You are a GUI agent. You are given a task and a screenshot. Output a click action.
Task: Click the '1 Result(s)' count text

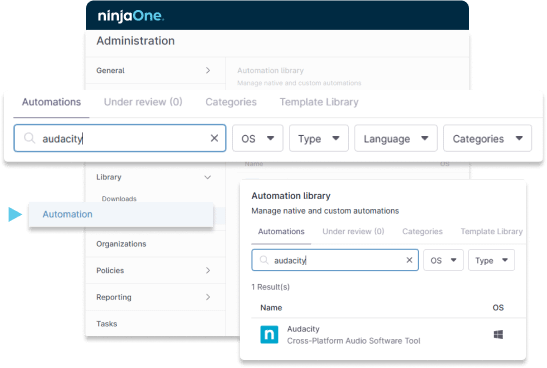pos(270,287)
